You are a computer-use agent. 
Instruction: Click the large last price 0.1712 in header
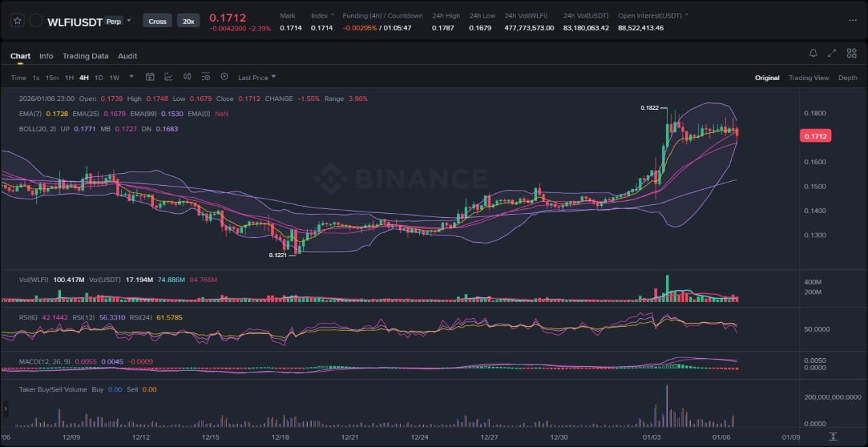pos(227,18)
